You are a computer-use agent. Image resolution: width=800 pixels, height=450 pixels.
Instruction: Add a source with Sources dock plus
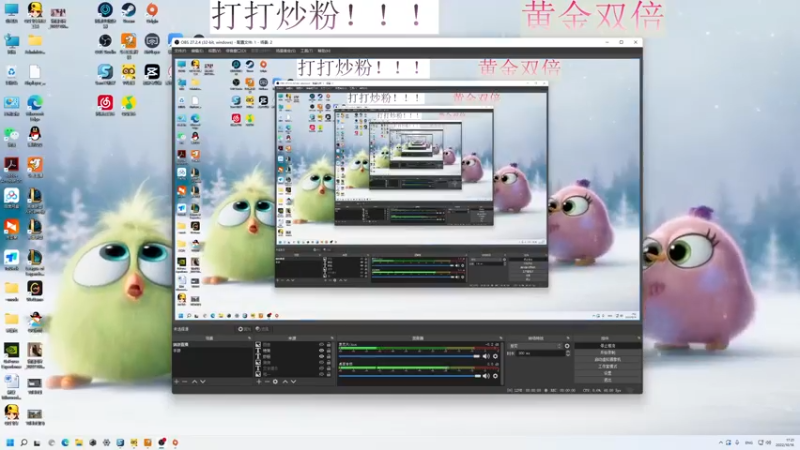[x=259, y=382]
